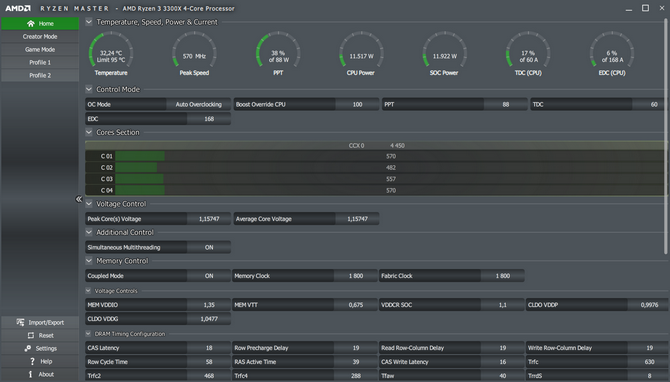The height and width of the screenshot is (382, 670).
Task: Click the Temperature gauge
Action: point(111,54)
